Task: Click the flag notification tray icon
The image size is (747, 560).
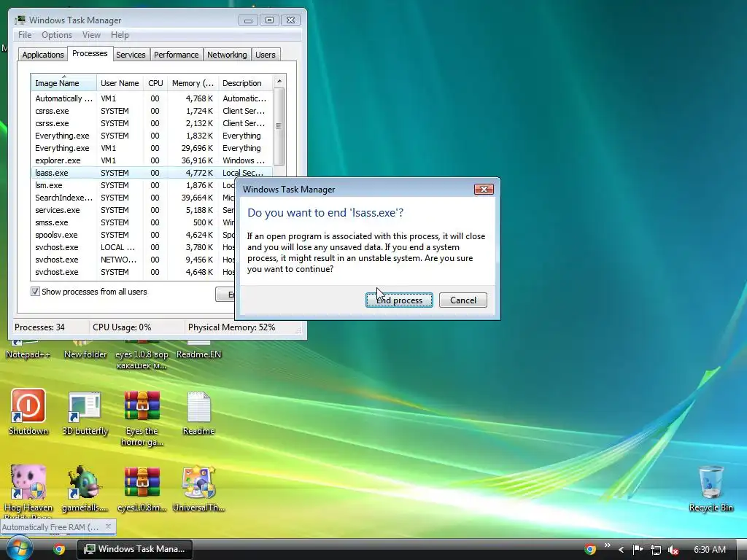Action: click(638, 550)
